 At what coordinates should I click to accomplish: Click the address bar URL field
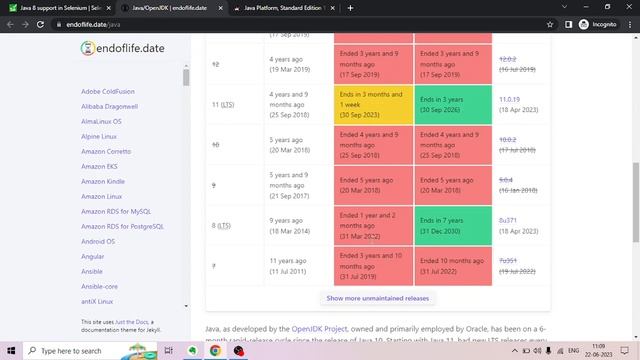coord(298,24)
